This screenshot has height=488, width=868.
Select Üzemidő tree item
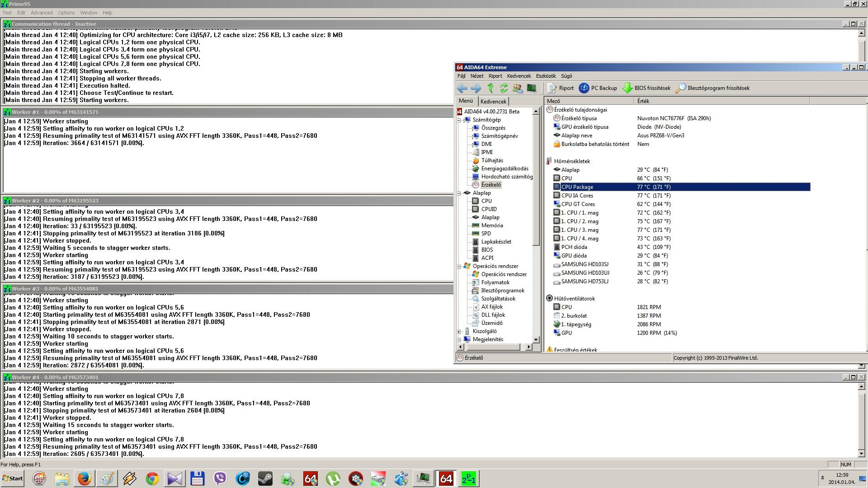(491, 323)
